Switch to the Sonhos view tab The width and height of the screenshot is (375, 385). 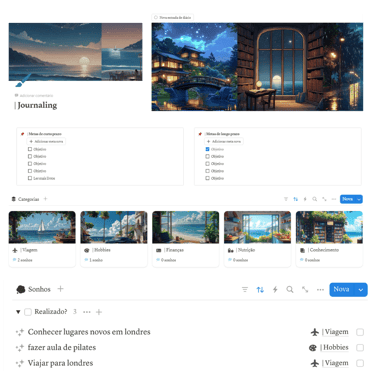point(33,289)
